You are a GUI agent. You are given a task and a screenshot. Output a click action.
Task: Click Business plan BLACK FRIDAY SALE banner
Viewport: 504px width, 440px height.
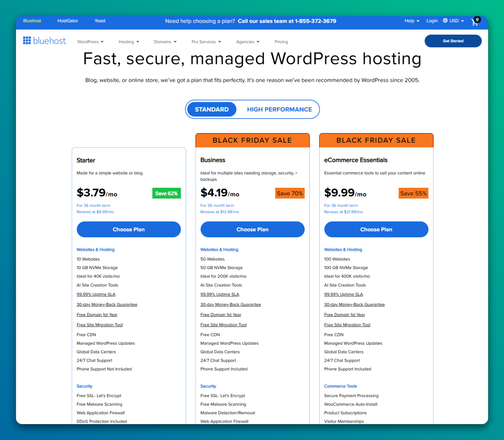[x=252, y=140]
